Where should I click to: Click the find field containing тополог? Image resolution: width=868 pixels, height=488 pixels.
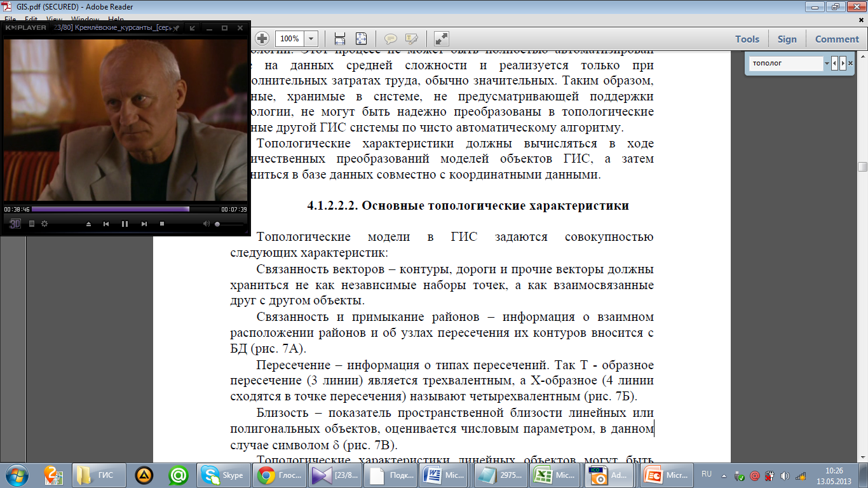pos(787,64)
